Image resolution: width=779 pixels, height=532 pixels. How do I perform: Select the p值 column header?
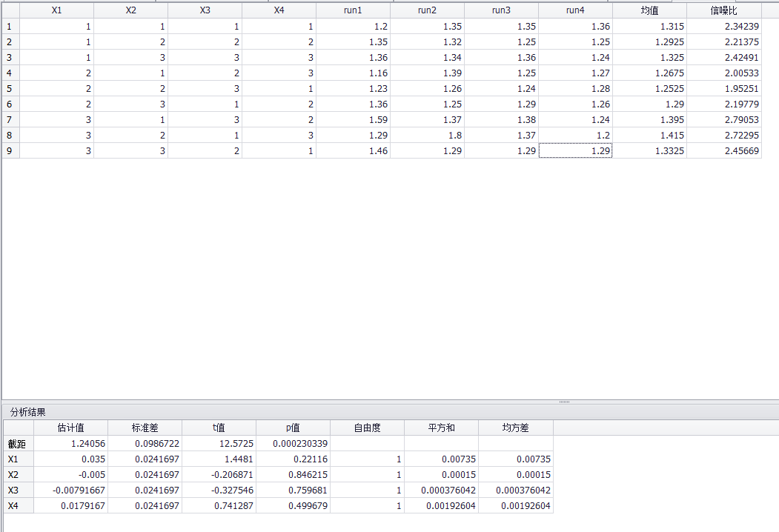(293, 428)
